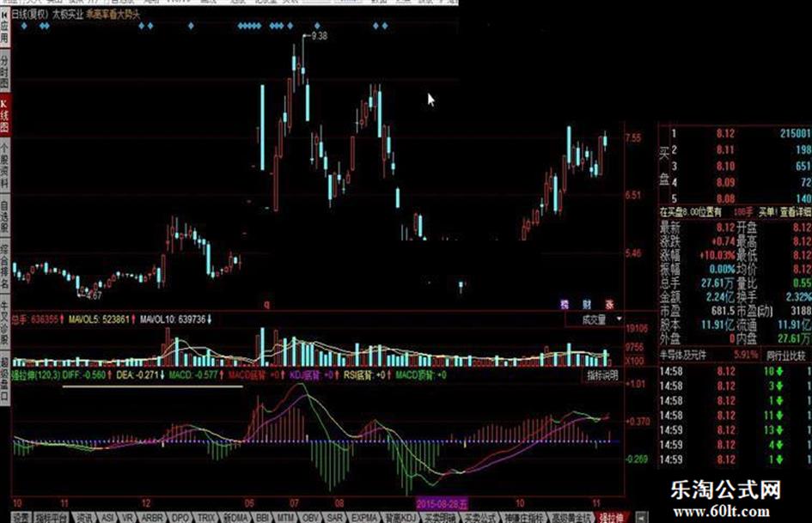Screen dimensions: 812x523
Task: Select the 高级黄金坑 indicator tab
Action: [571, 518]
